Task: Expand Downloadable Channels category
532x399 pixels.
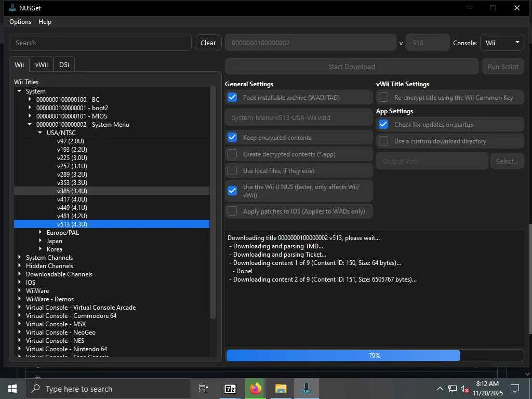Action: click(x=19, y=274)
